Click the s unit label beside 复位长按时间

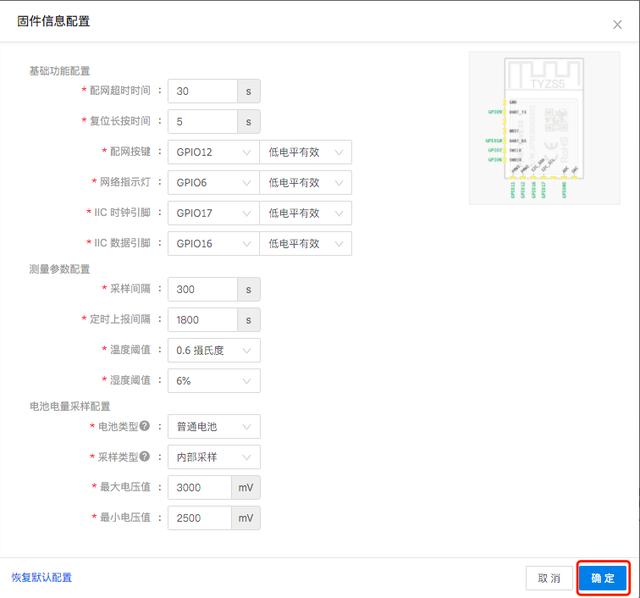tap(249, 122)
